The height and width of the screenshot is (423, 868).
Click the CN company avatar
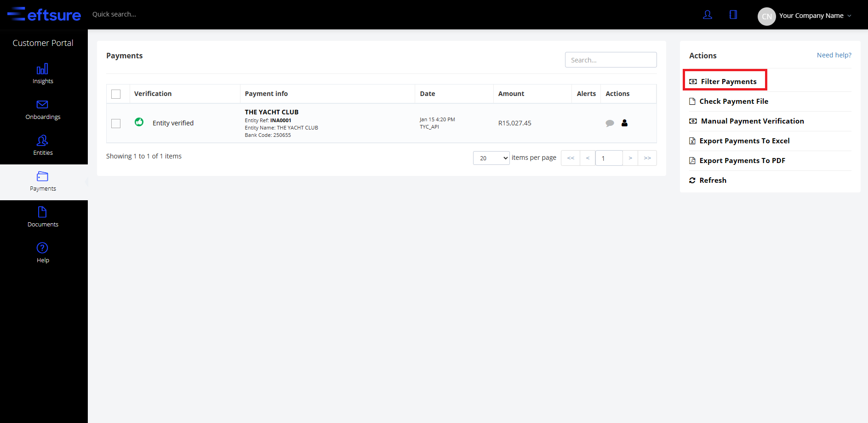click(766, 16)
